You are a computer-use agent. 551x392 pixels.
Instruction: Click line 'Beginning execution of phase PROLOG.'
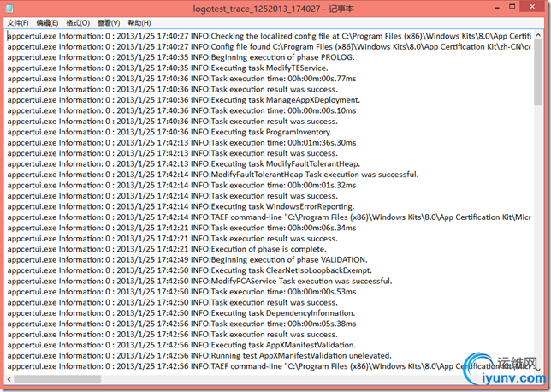pyautogui.click(x=181, y=57)
